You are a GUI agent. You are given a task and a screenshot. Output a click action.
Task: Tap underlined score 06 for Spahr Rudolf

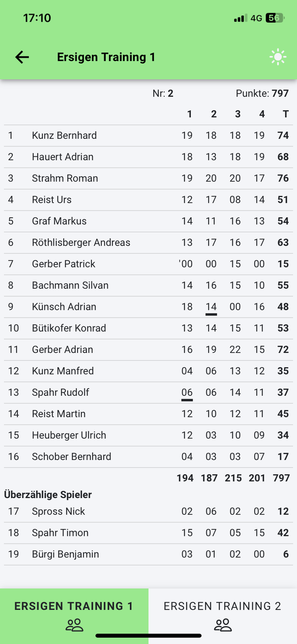187,393
